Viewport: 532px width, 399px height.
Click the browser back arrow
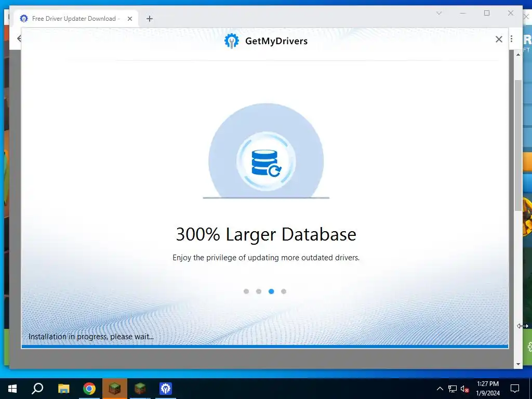pyautogui.click(x=19, y=38)
